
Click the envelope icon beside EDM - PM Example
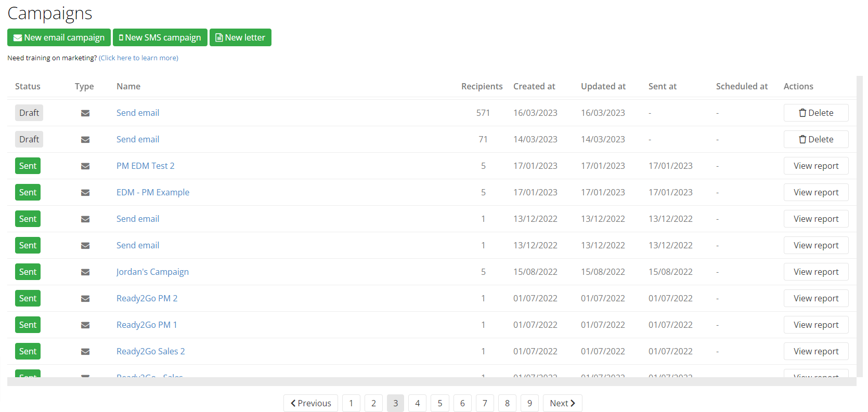tap(85, 193)
